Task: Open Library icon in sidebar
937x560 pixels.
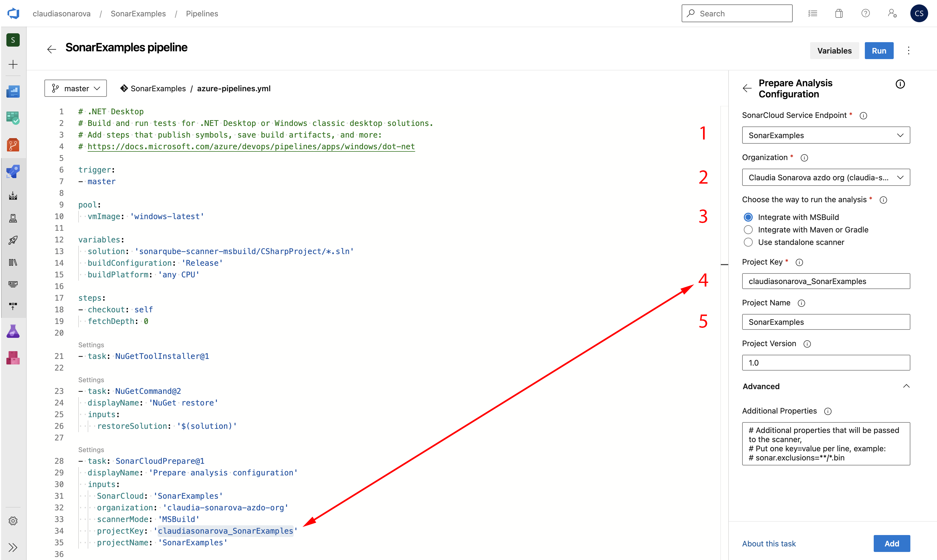Action: [x=13, y=262]
